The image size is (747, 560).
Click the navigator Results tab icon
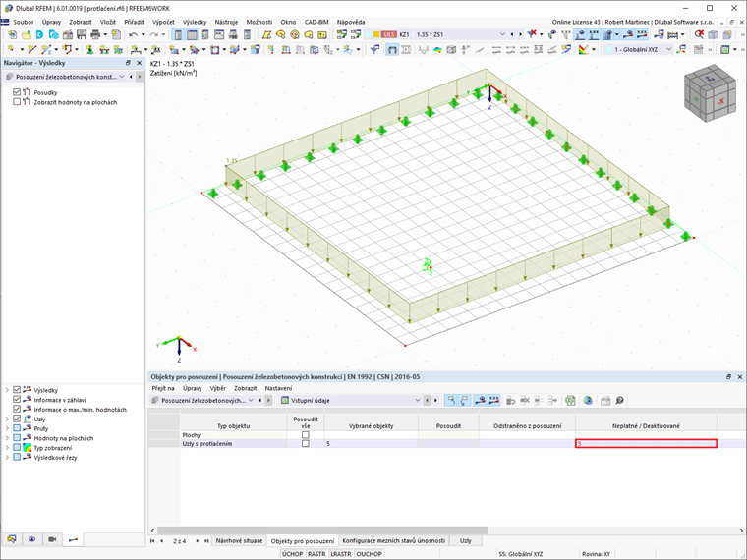click(x=73, y=539)
